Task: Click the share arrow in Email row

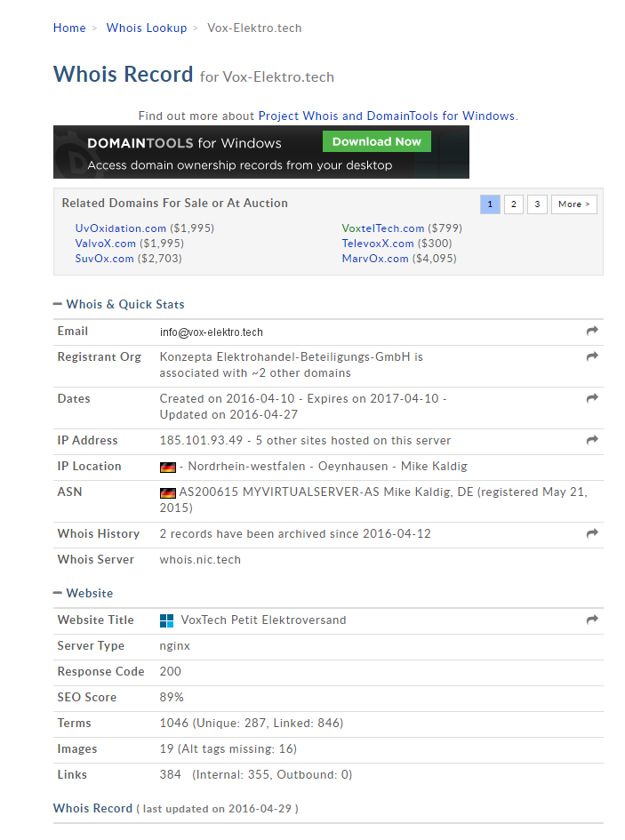Action: pos(592,331)
